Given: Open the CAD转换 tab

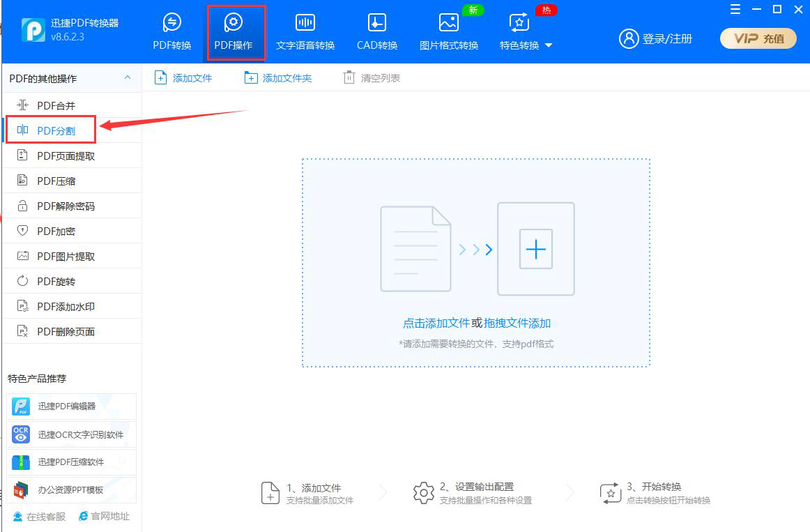Looking at the screenshot, I should tap(377, 32).
